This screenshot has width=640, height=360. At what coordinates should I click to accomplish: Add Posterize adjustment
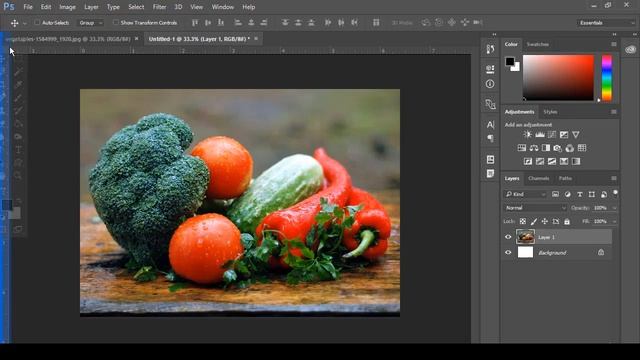tap(540, 162)
